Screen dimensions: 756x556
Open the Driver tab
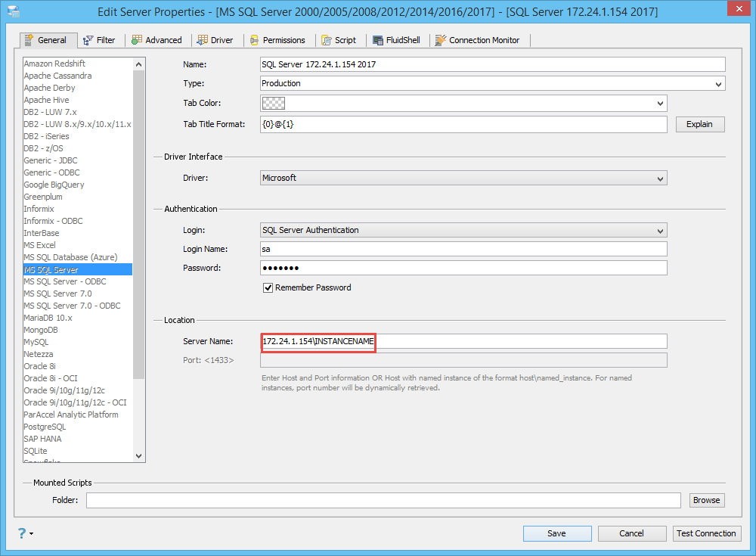click(x=215, y=40)
